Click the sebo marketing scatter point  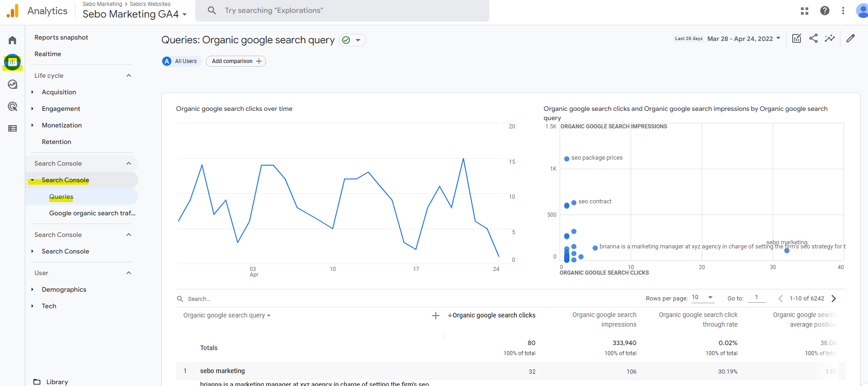click(x=787, y=251)
